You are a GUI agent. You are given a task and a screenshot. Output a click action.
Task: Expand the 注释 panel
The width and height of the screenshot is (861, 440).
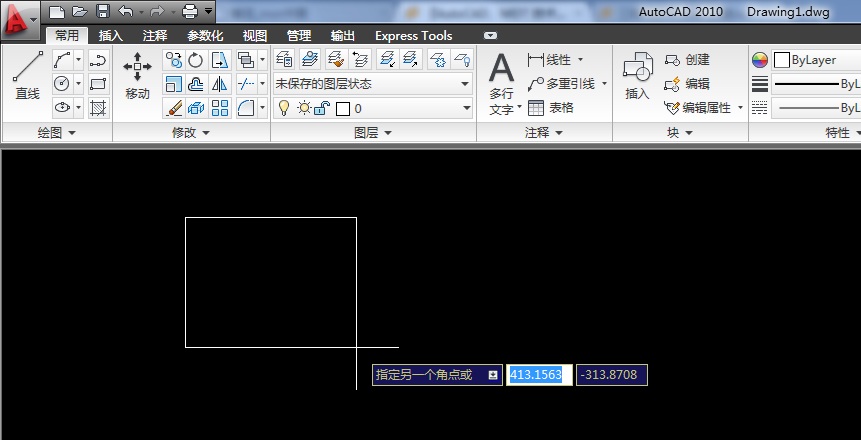pyautogui.click(x=544, y=132)
